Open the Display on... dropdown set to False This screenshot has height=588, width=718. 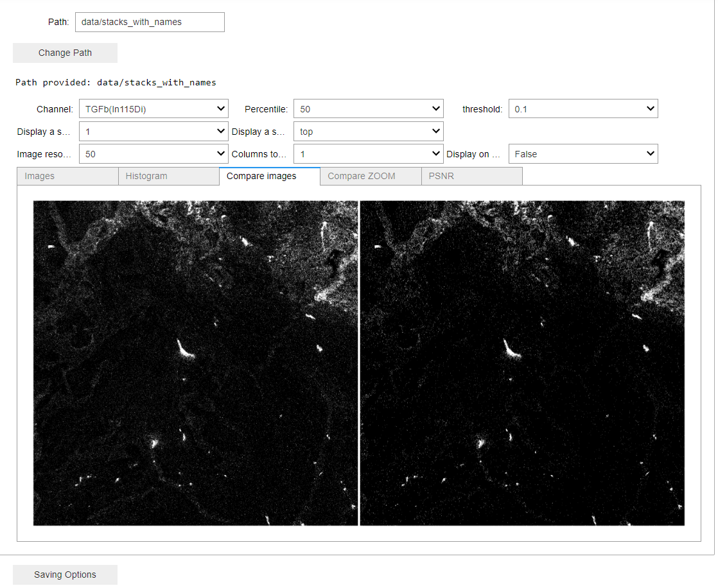tap(583, 154)
